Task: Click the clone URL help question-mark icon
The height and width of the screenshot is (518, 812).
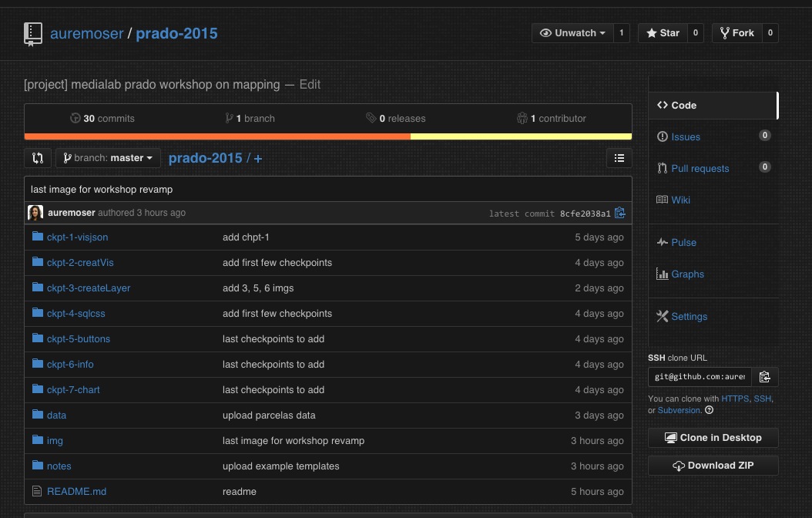Action: [x=710, y=410]
